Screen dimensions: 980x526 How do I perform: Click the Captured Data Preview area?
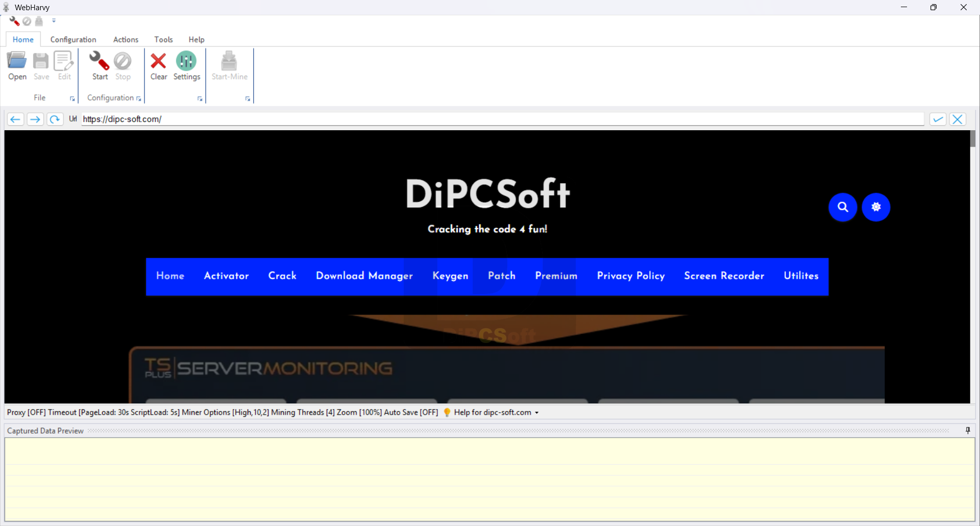coord(489,479)
